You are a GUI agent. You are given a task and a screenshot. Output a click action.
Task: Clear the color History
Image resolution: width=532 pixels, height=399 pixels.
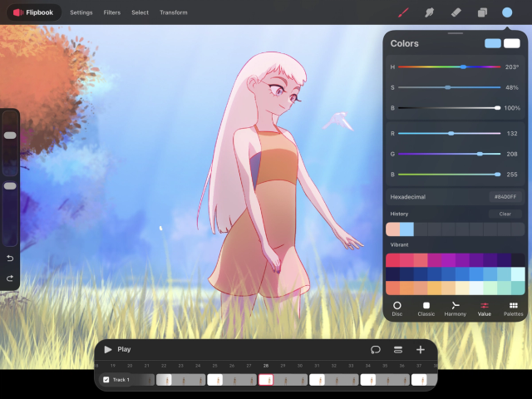[x=505, y=214]
